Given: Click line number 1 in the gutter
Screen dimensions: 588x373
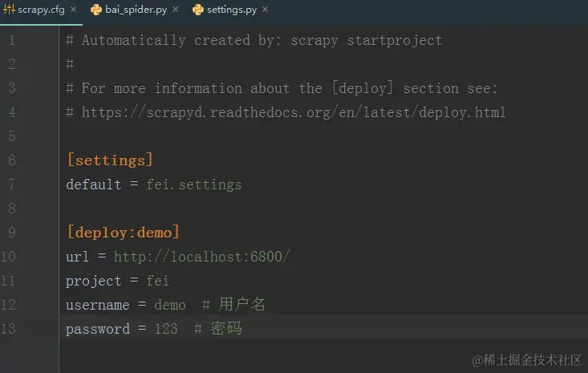Looking at the screenshot, I should [11, 40].
